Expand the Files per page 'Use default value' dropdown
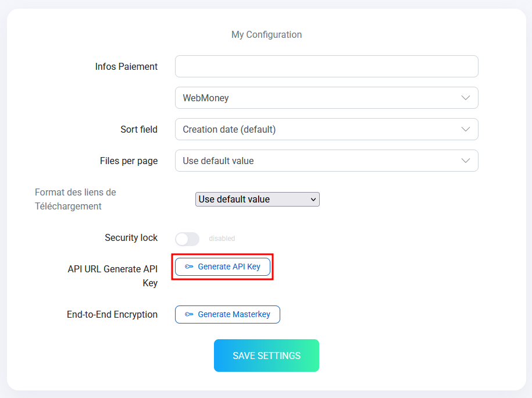The width and height of the screenshot is (532, 398). pos(326,161)
